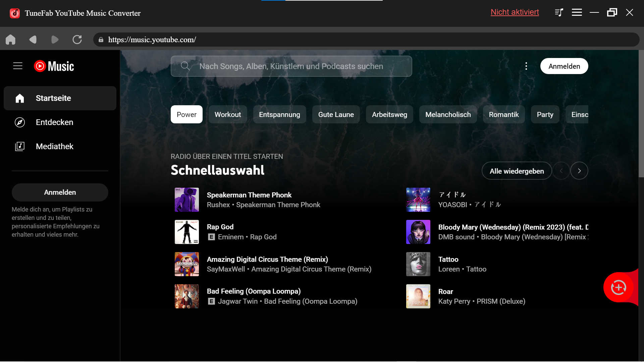Select the Melancholisch mood chip
The height and width of the screenshot is (362, 644).
(x=448, y=114)
